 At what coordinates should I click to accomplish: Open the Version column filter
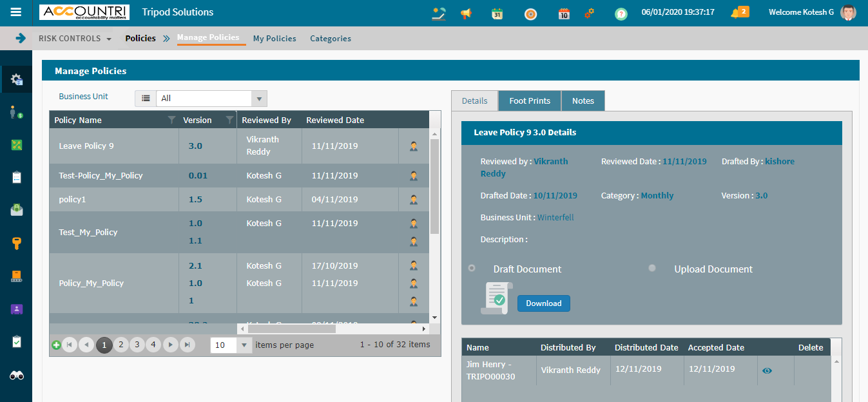tap(229, 120)
